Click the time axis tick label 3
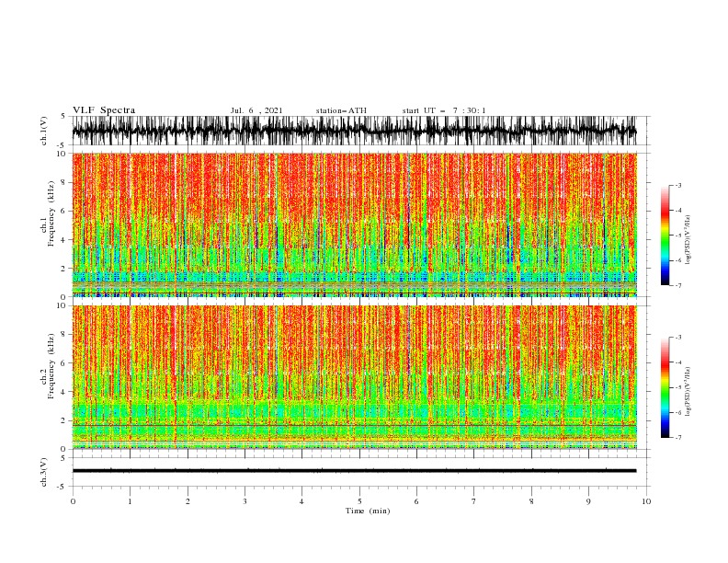Image resolution: width=728 pixels, height=563 pixels. tap(245, 501)
